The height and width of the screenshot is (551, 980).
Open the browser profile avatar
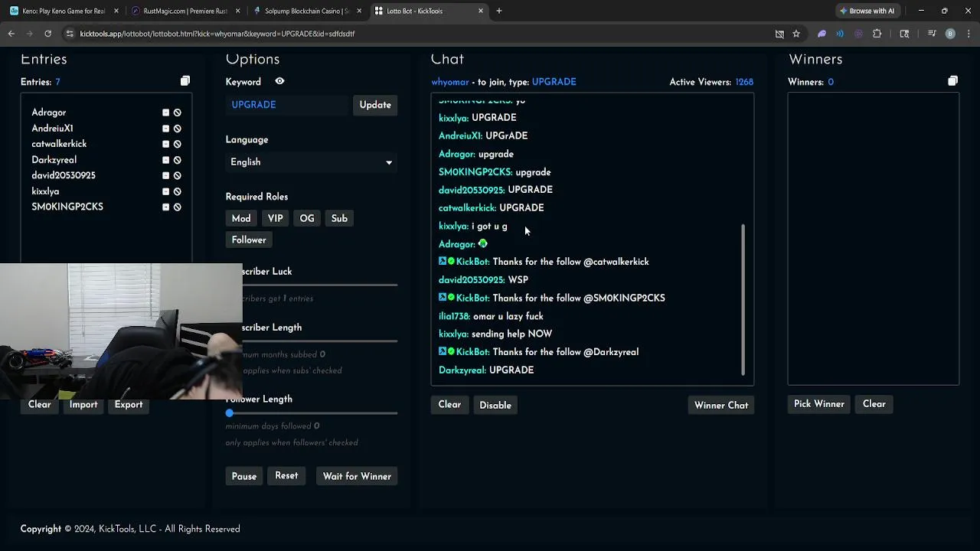tap(950, 34)
